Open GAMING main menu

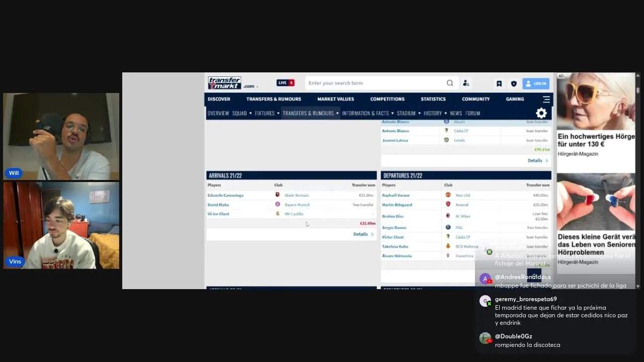tap(515, 99)
